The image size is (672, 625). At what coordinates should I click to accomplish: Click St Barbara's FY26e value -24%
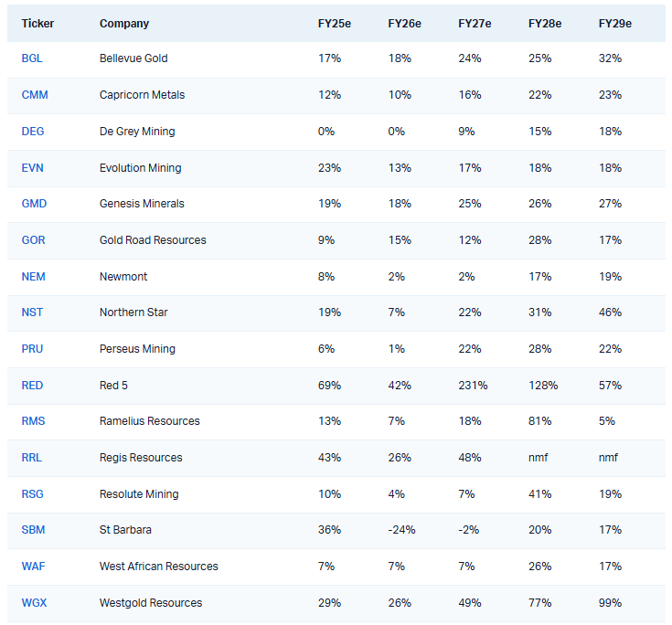(x=400, y=530)
